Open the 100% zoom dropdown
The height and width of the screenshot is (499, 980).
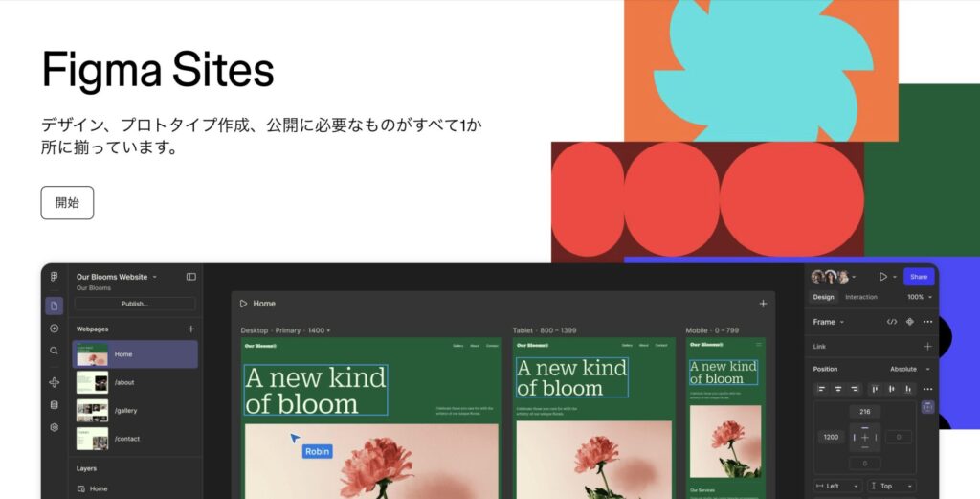pyautogui.click(x=920, y=297)
